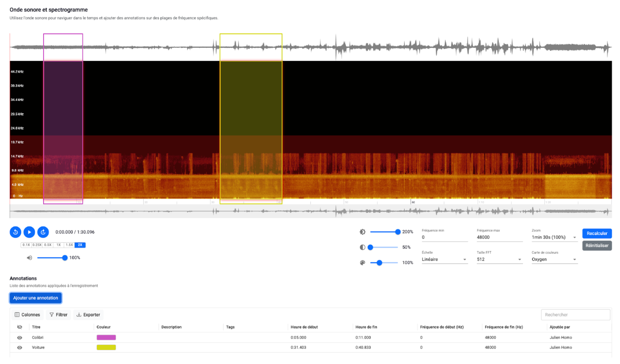This screenshot has height=364, width=620.
Task: Toggle the crossed-eye icon in table header
Action: click(20, 327)
